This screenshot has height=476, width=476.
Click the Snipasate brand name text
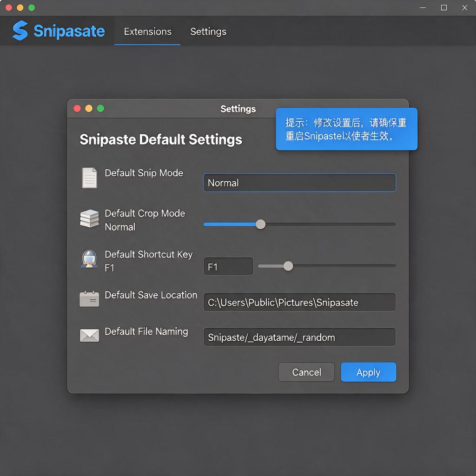(x=69, y=31)
